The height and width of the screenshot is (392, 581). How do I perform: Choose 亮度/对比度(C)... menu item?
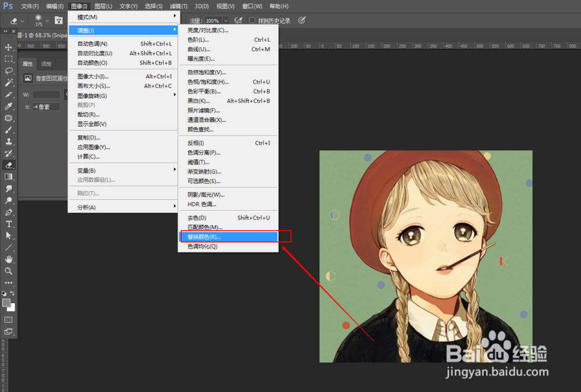228,30
